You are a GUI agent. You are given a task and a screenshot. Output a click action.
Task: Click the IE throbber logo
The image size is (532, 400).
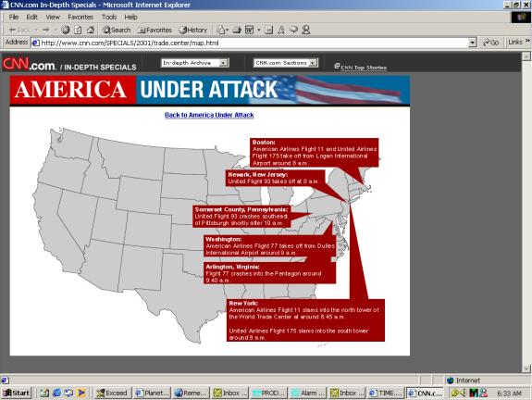click(521, 17)
